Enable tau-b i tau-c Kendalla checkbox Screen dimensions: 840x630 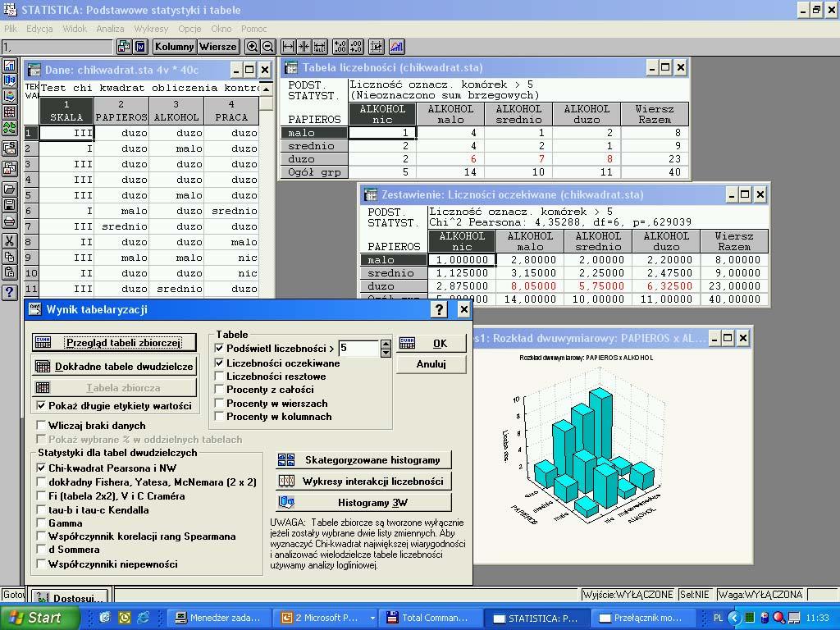[x=41, y=509]
